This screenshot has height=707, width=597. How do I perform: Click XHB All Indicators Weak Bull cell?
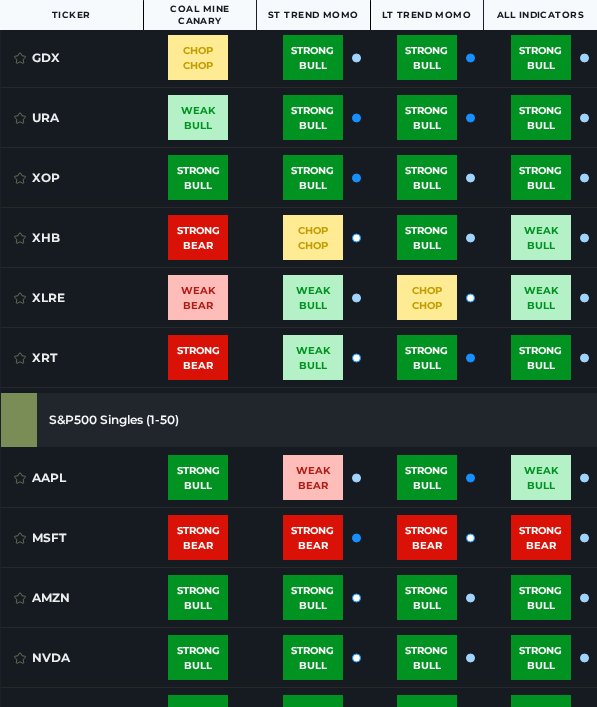541,238
